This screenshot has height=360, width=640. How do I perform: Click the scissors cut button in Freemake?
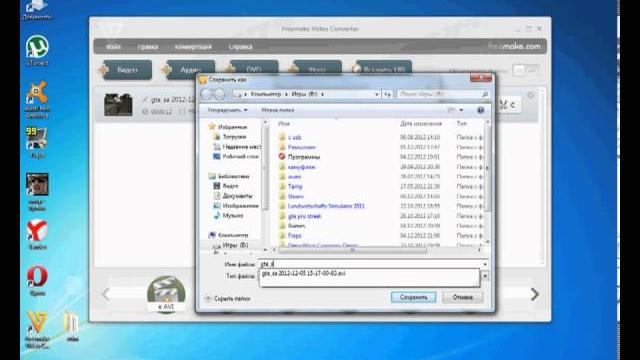(507, 105)
